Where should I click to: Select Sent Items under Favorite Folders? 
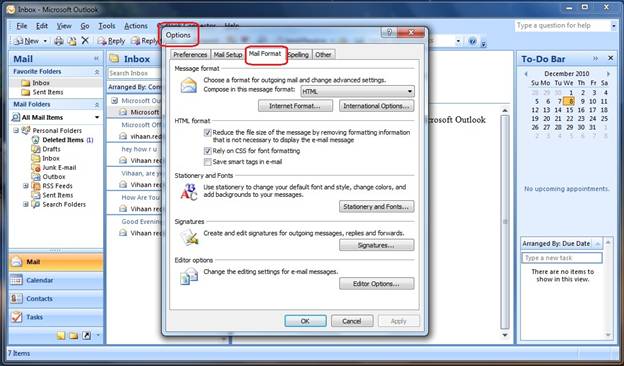(x=48, y=92)
